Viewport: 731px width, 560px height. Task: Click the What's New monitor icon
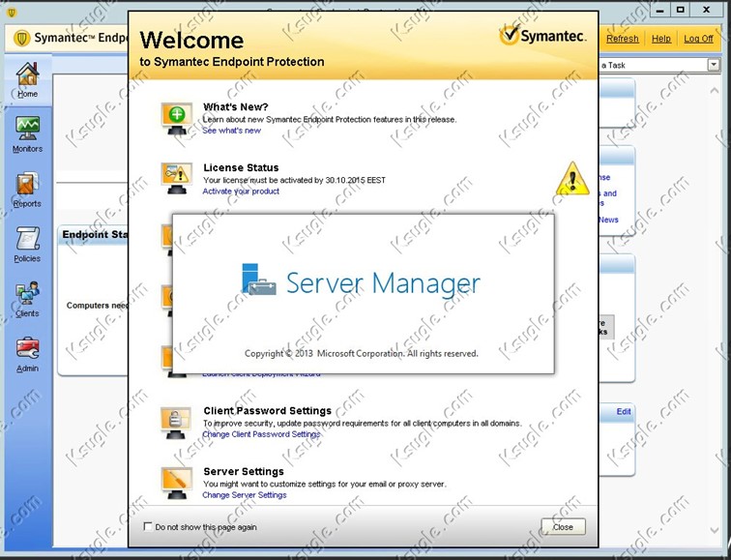(x=177, y=118)
